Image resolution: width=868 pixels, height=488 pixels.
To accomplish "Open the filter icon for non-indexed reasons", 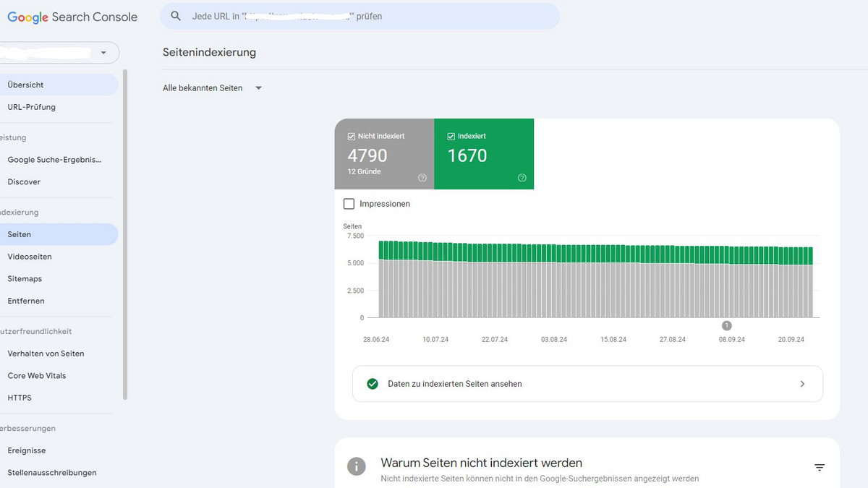I will point(820,468).
